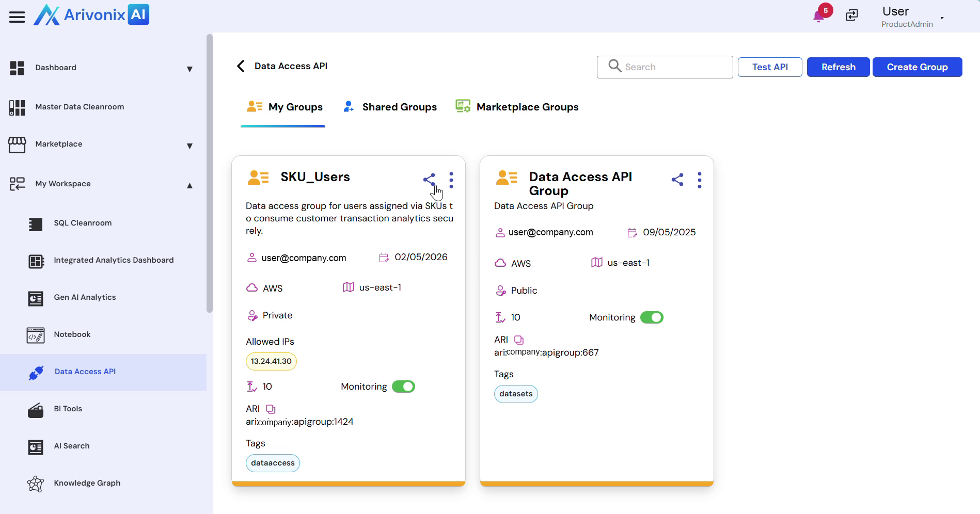The width and height of the screenshot is (980, 514).
Task: Click the notifications bell icon
Action: (818, 17)
